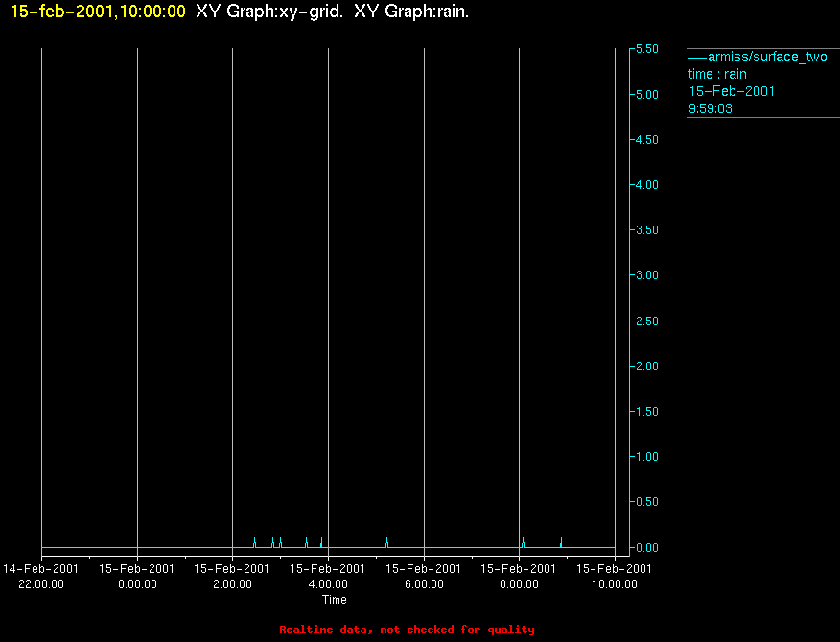
Task: Click the title text "XY Graph:xy-grid."
Action: coord(269,12)
